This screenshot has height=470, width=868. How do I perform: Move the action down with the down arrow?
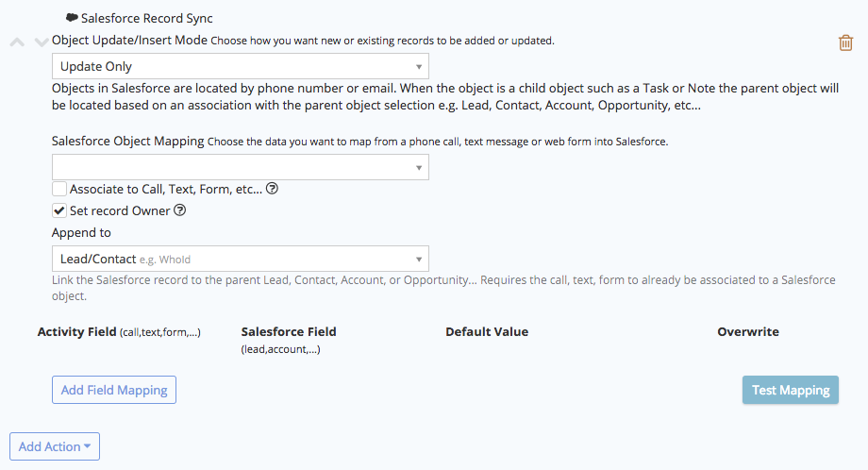coord(41,42)
